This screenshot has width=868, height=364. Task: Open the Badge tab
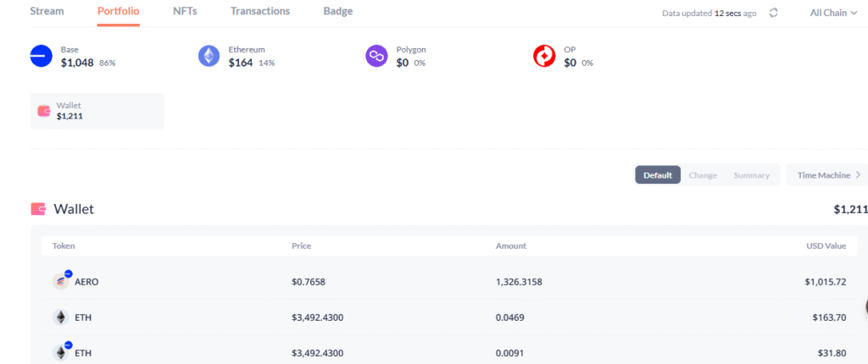coord(338,11)
